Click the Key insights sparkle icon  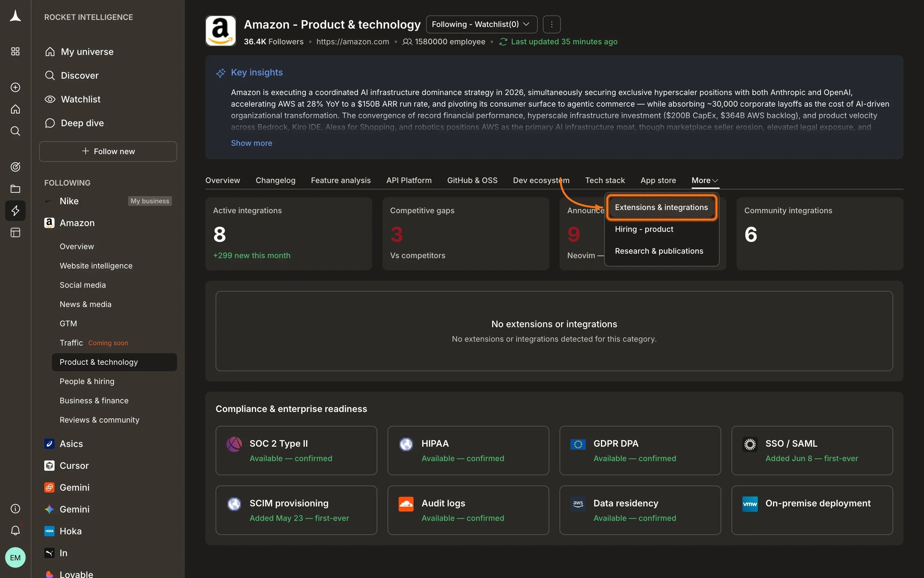(221, 73)
